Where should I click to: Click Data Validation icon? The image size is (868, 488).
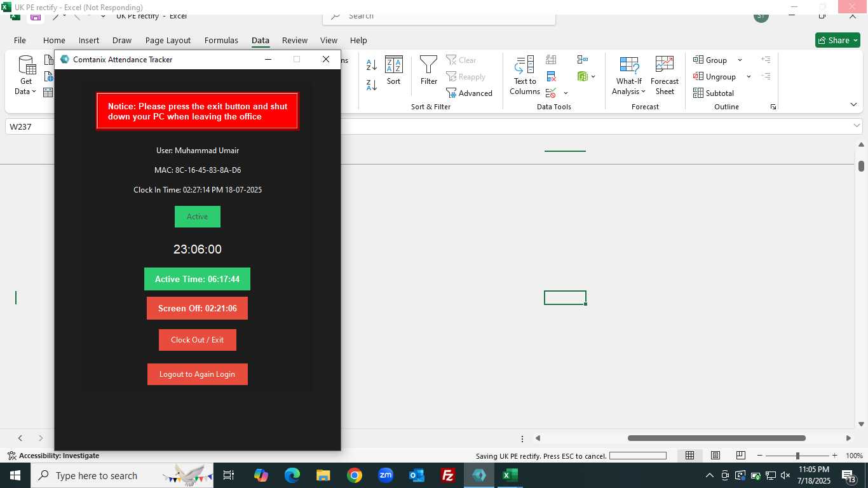click(551, 93)
